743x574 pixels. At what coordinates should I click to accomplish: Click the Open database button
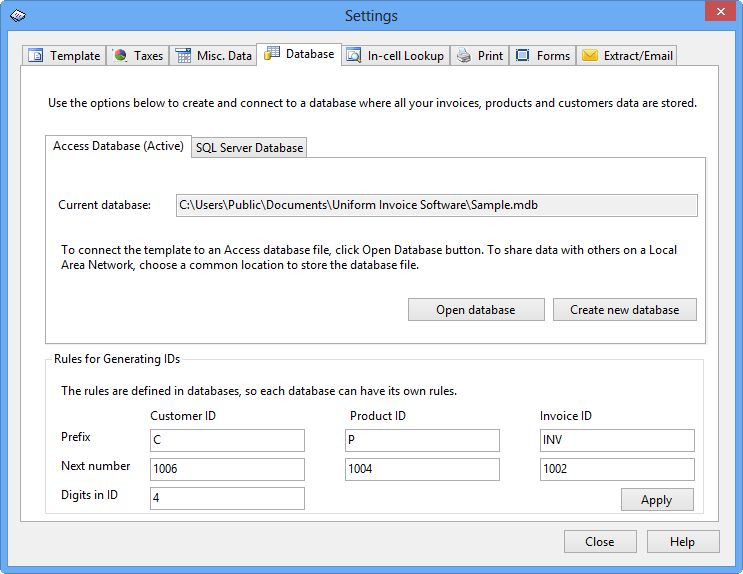coord(476,310)
